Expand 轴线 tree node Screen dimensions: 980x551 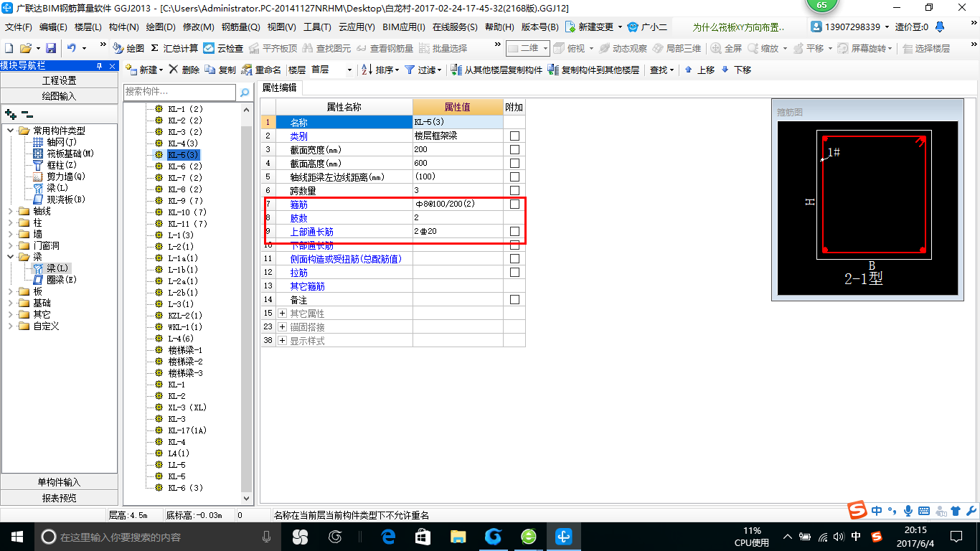(x=11, y=211)
